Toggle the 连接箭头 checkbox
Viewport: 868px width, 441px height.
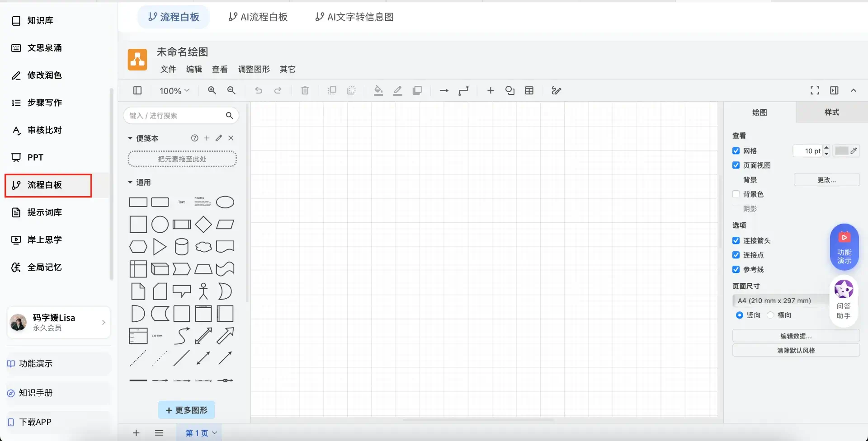(736, 241)
